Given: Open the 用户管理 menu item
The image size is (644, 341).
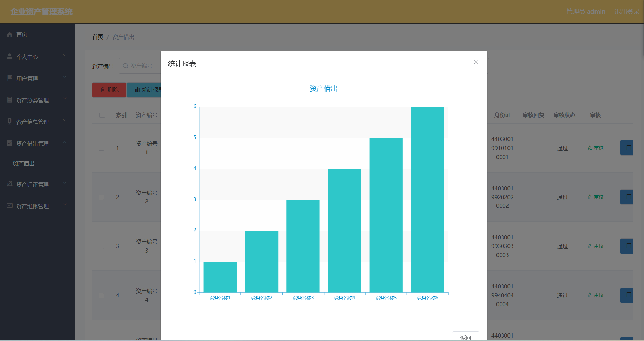Looking at the screenshot, I should point(37,78).
